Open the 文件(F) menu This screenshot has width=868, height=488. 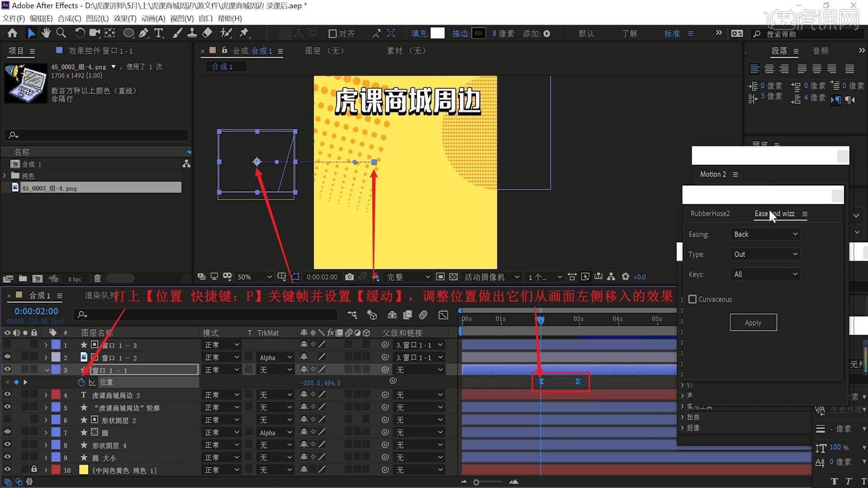tap(14, 19)
